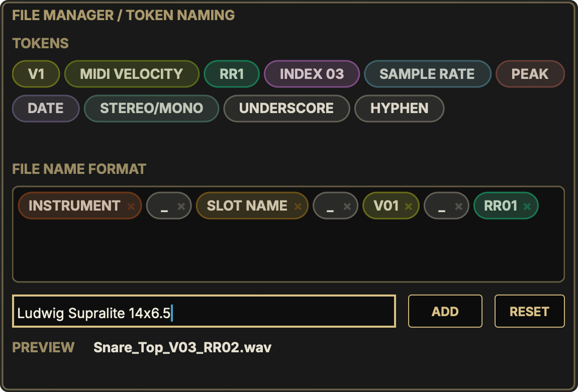The image size is (578, 392).
Task: Add the RR1 round robin token
Action: [232, 74]
